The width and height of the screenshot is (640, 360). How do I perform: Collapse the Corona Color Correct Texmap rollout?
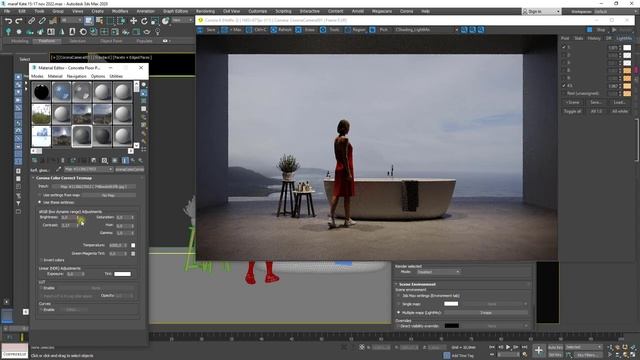(64, 178)
